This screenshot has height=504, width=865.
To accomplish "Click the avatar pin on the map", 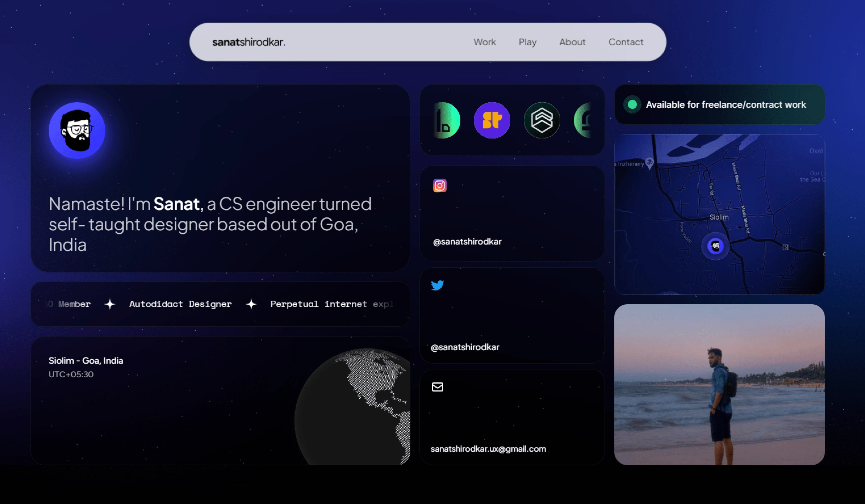I will (716, 246).
